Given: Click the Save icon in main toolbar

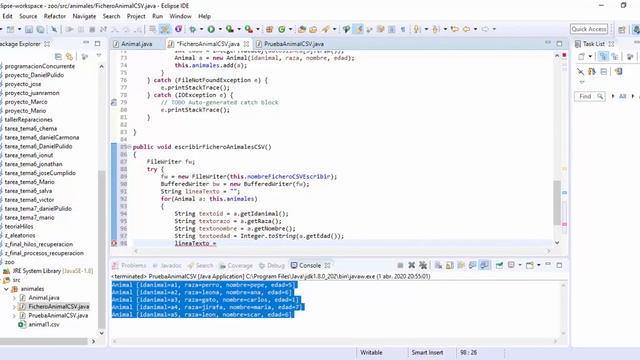Looking at the screenshot, I should tap(29, 29).
